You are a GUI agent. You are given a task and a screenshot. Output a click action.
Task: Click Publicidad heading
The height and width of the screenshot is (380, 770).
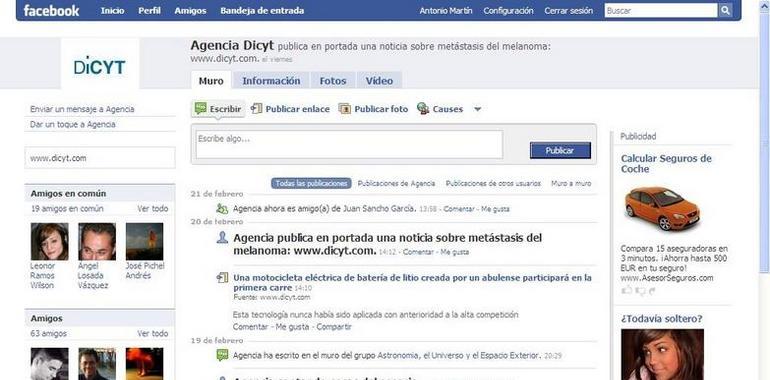click(x=638, y=136)
